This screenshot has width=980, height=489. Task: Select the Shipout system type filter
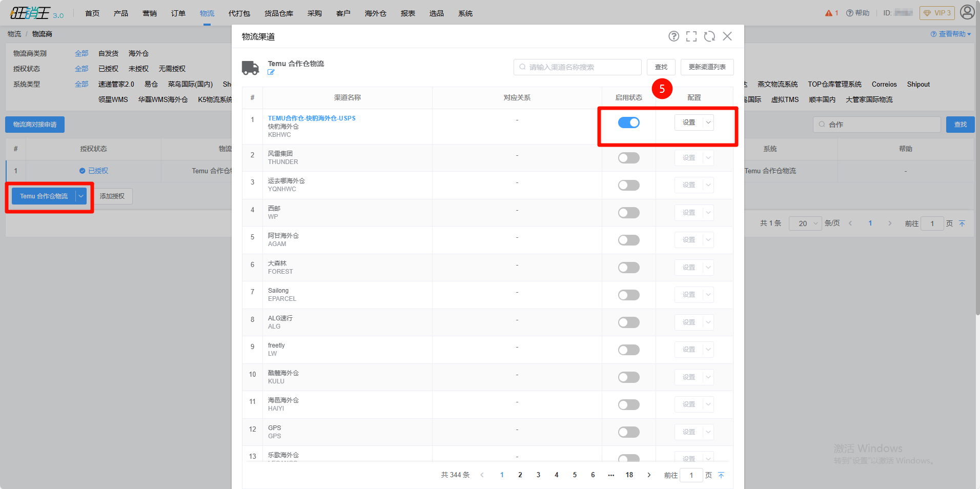click(x=918, y=84)
